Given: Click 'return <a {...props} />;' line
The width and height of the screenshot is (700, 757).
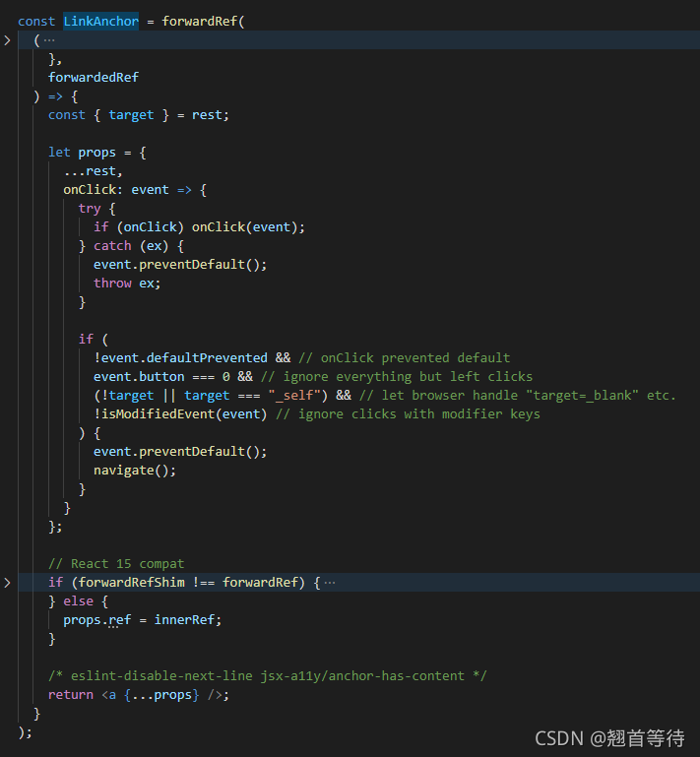Looking at the screenshot, I should (x=139, y=695).
